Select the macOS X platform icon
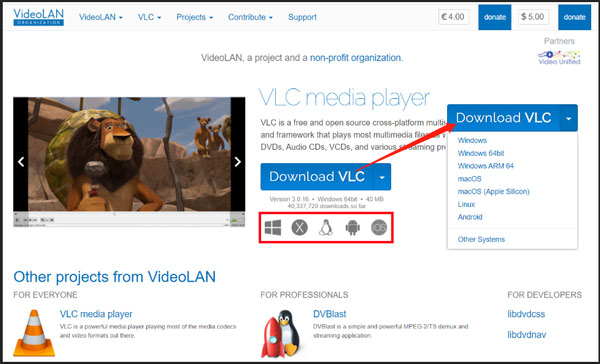This screenshot has width=600, height=364. pos(299,228)
